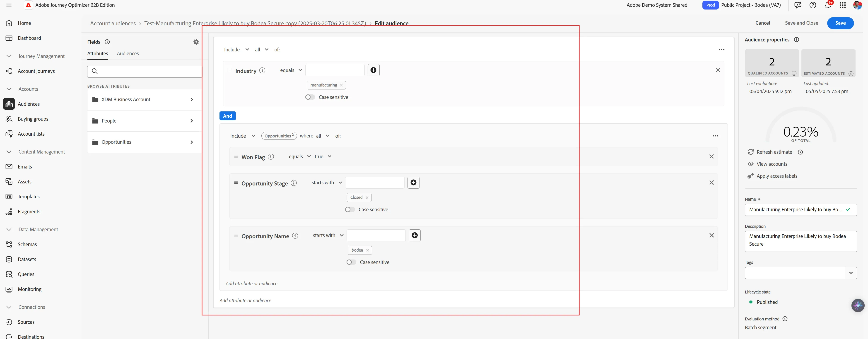Remove the bodea value tag
The width and height of the screenshot is (868, 339).
(x=367, y=250)
